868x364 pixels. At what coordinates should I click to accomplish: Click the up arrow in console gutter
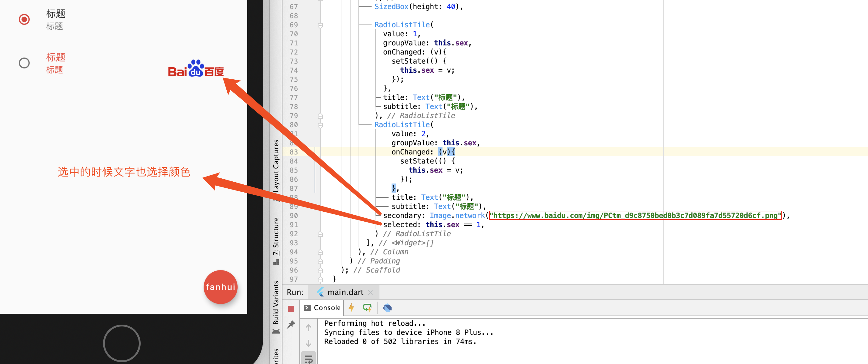coord(308,327)
